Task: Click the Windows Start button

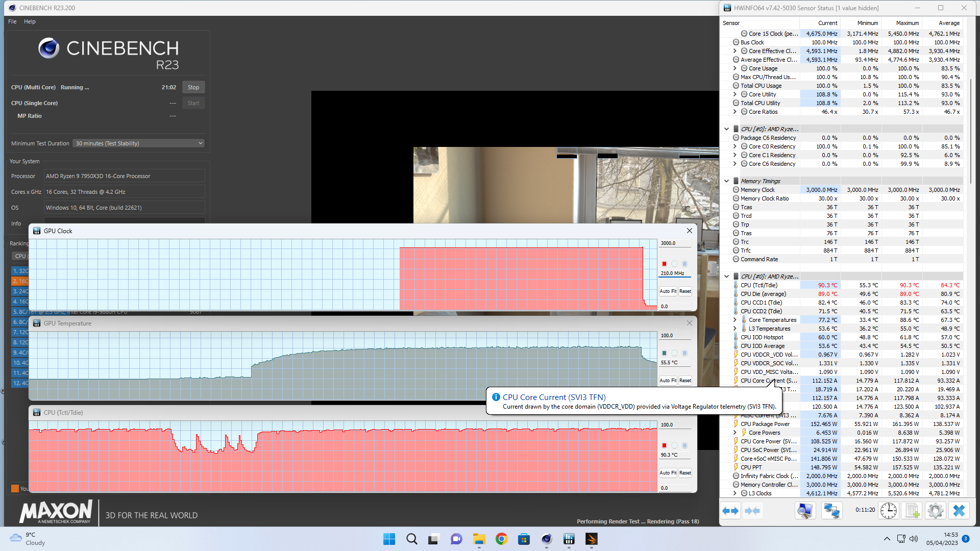Action: click(x=389, y=539)
